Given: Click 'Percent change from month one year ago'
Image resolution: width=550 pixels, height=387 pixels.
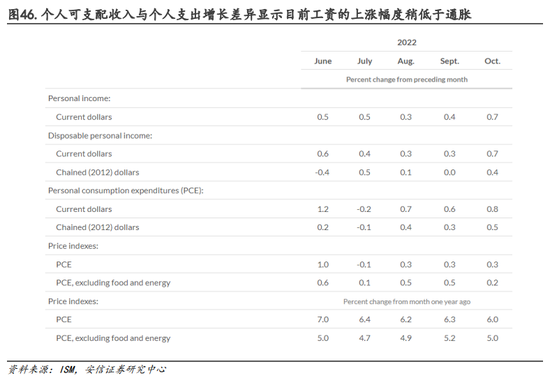Looking at the screenshot, I should 407,302.
